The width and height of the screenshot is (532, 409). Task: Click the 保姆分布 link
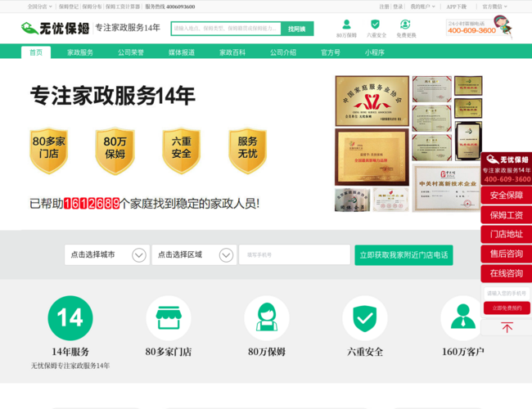pos(92,7)
